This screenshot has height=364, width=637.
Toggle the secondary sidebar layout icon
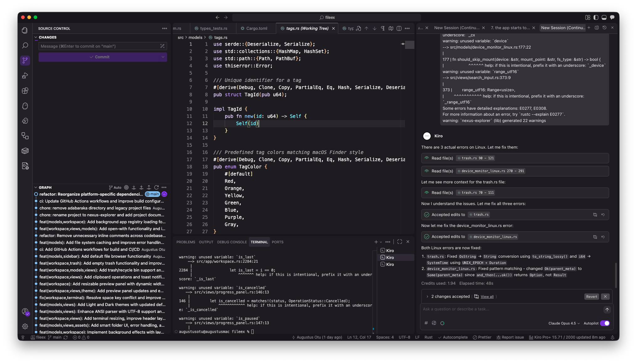click(x=612, y=18)
